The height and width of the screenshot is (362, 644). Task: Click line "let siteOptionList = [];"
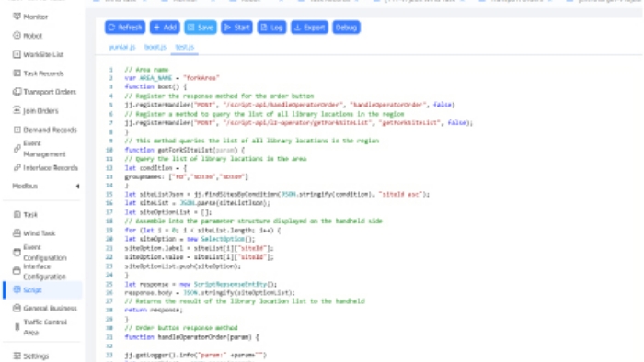pyautogui.click(x=168, y=212)
